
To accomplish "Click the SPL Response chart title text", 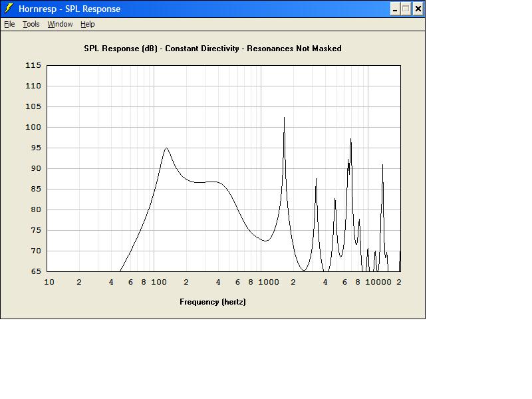I will 213,49.
